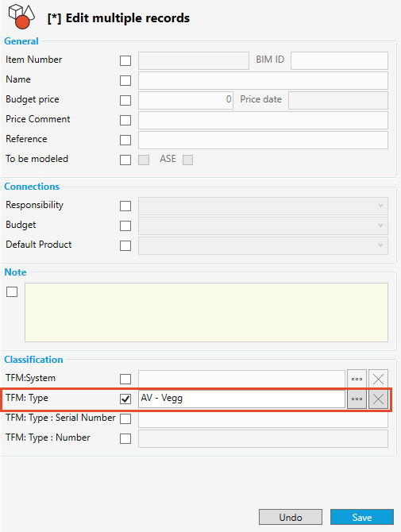Click the shapes icon beside dialog title
The image size is (401, 532).
(x=21, y=17)
